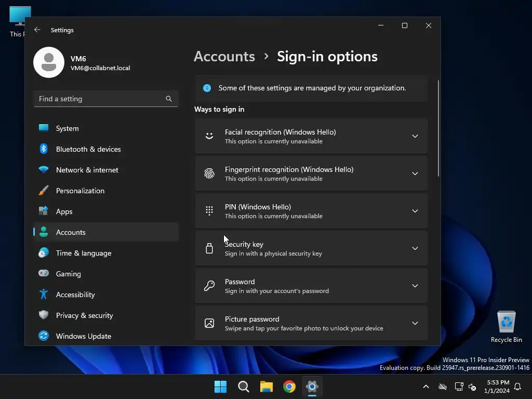532x399 pixels.
Task: Click the PIN keypad dots icon
Action: (209, 211)
